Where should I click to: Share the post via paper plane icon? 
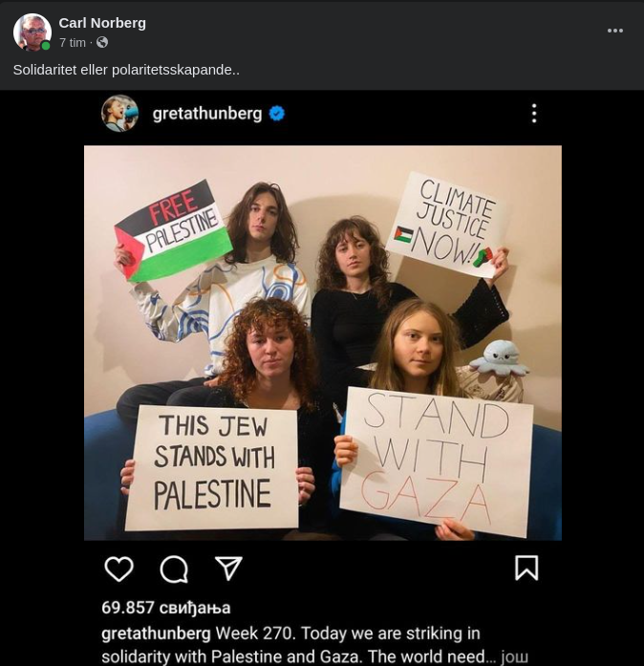click(228, 568)
